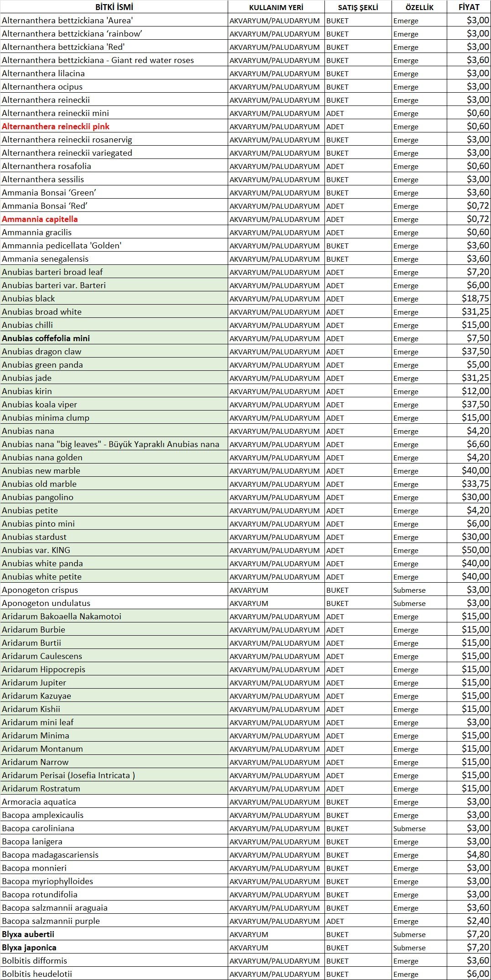Select the bold Anubias coffefolia mini cell
Viewport: 491px width, 980px height.
[46, 338]
